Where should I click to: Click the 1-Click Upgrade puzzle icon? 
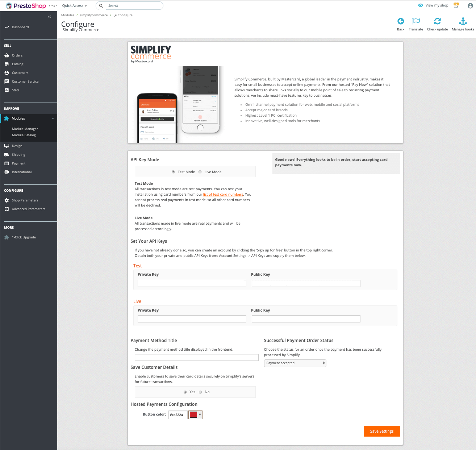click(7, 237)
